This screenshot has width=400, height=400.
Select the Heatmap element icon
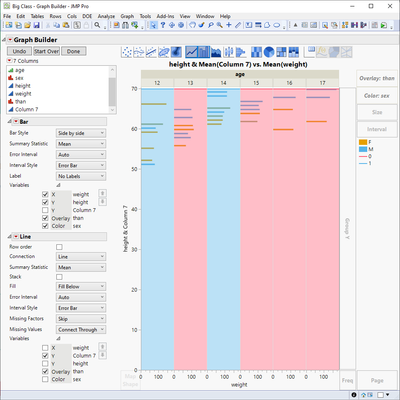pyautogui.click(x=256, y=52)
